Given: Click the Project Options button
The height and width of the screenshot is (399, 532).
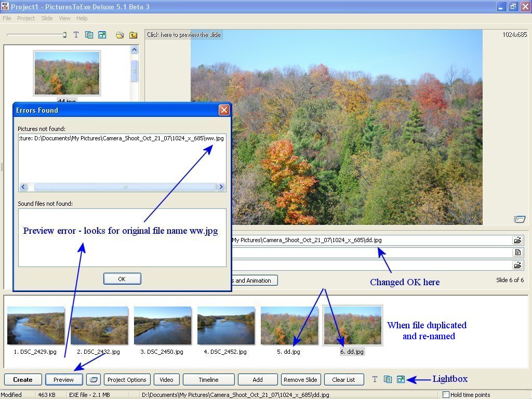Looking at the screenshot, I should tap(127, 380).
